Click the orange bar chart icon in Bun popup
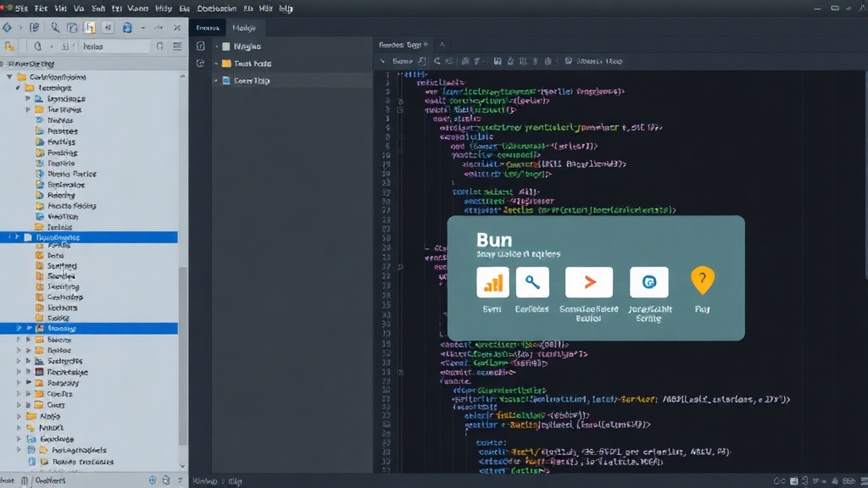 [x=492, y=283]
